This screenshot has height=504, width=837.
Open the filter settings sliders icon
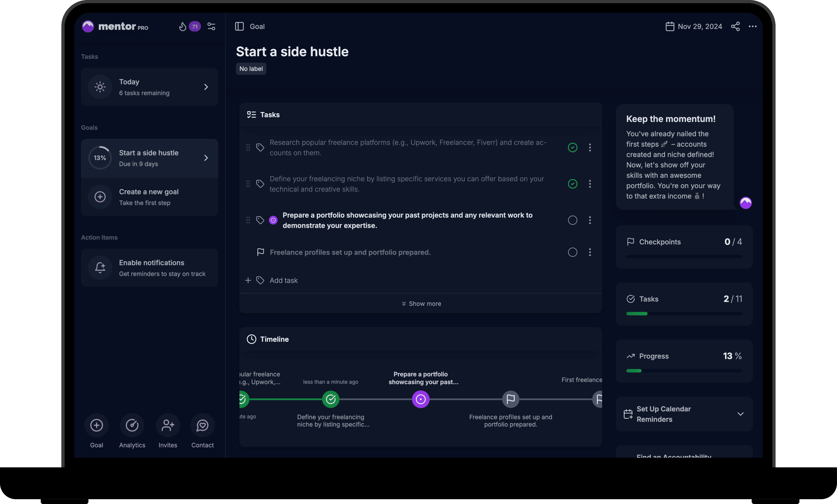[x=211, y=26]
